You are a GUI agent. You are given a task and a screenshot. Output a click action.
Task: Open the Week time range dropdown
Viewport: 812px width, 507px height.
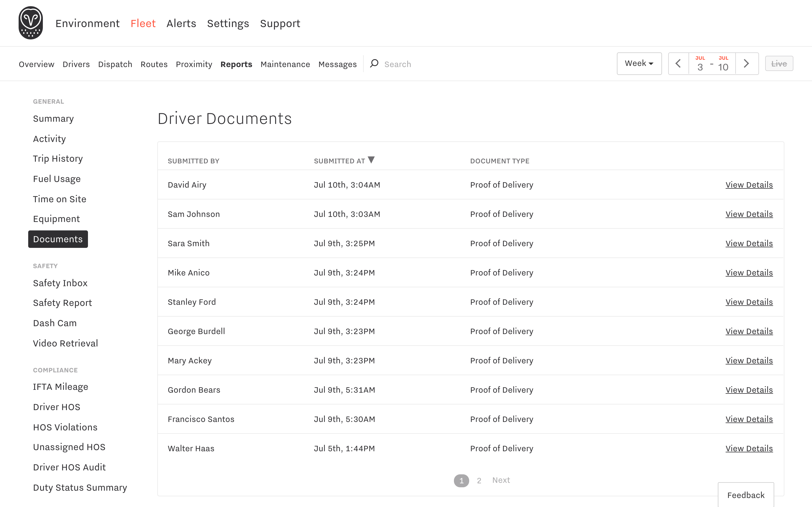point(639,63)
